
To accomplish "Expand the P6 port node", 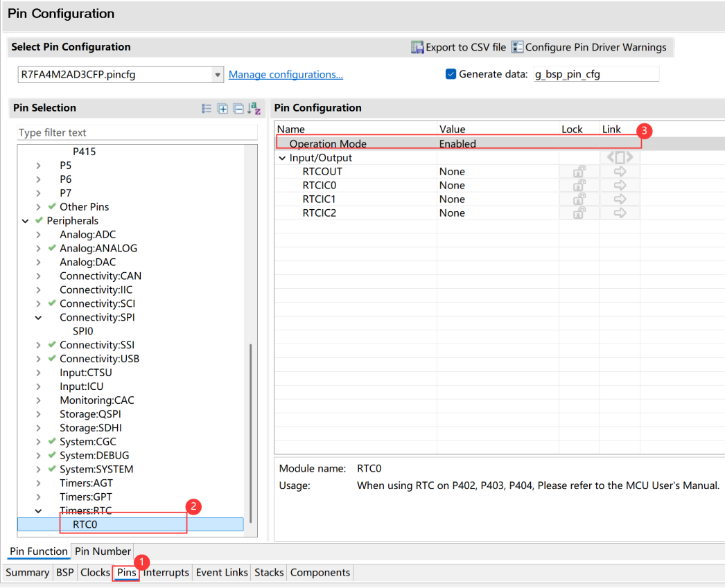I will [38, 179].
